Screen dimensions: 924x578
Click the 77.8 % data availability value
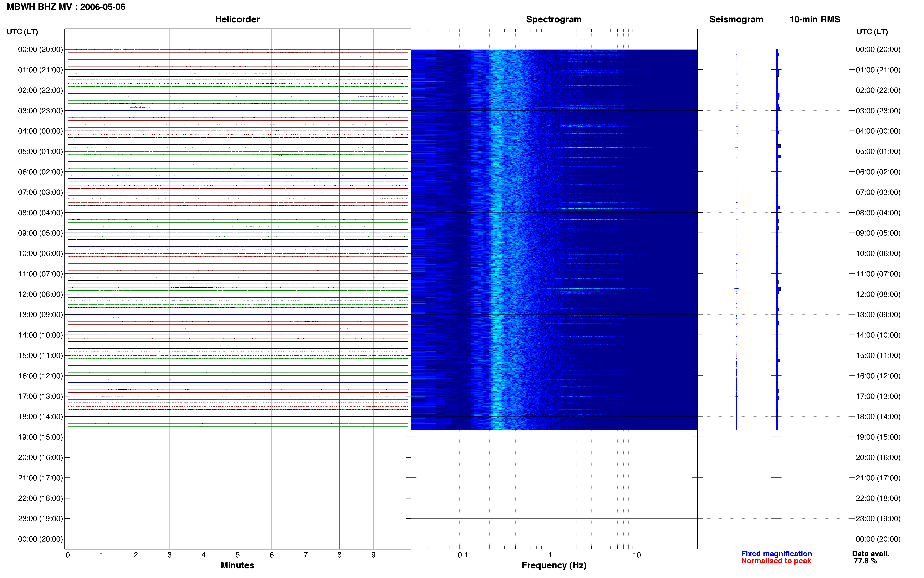[x=865, y=561]
